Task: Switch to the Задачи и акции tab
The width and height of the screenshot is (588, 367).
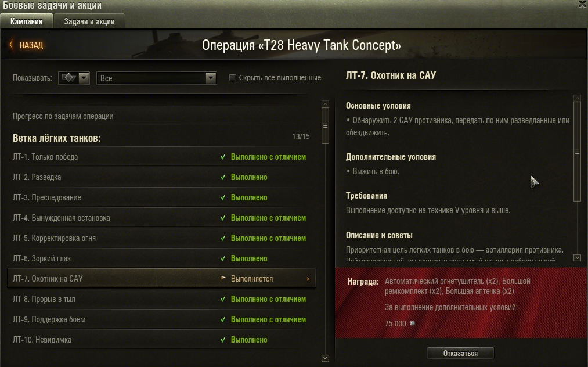Action: 89,21
